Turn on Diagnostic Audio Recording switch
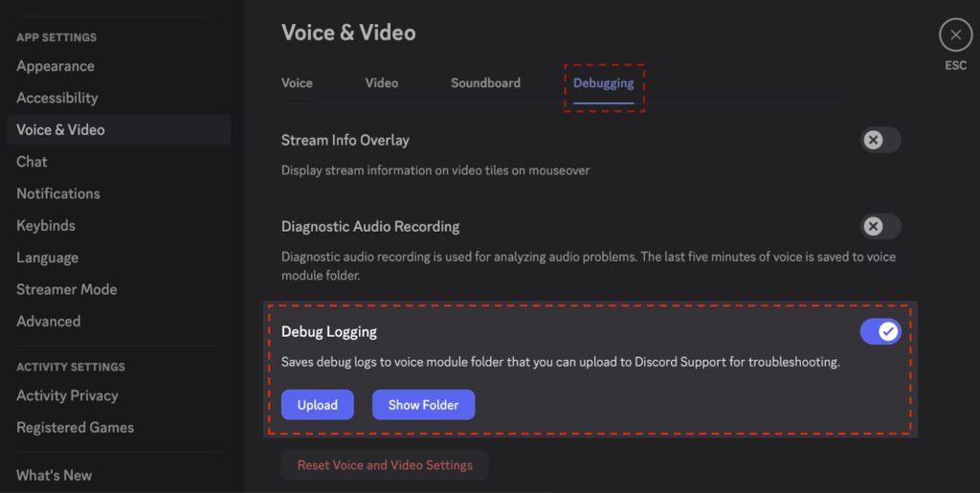 880,227
